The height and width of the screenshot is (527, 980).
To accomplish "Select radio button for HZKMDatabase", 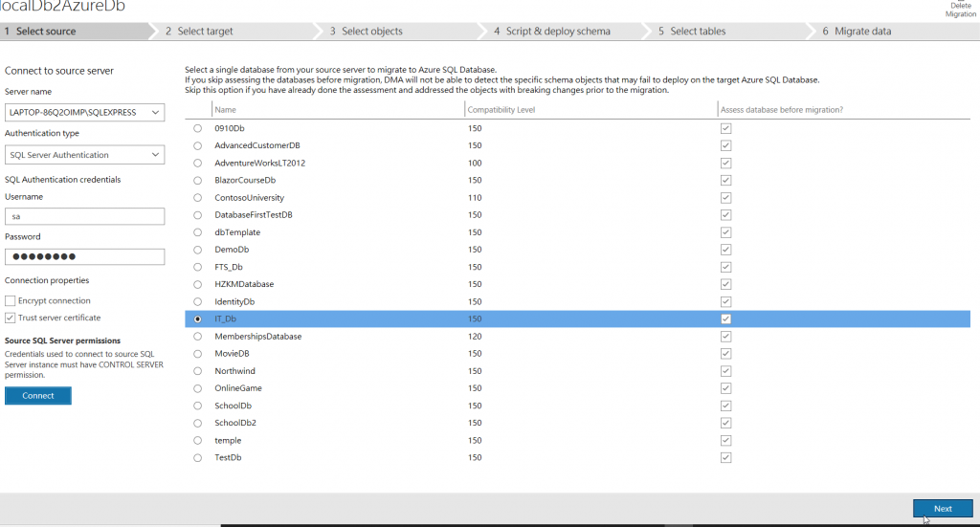I will point(197,284).
